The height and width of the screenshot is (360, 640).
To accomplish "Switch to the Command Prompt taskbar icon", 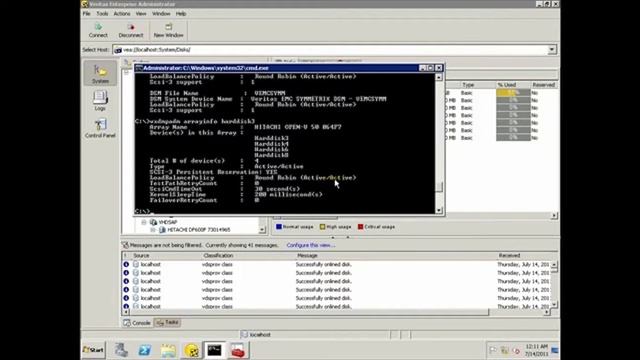I will click(214, 350).
